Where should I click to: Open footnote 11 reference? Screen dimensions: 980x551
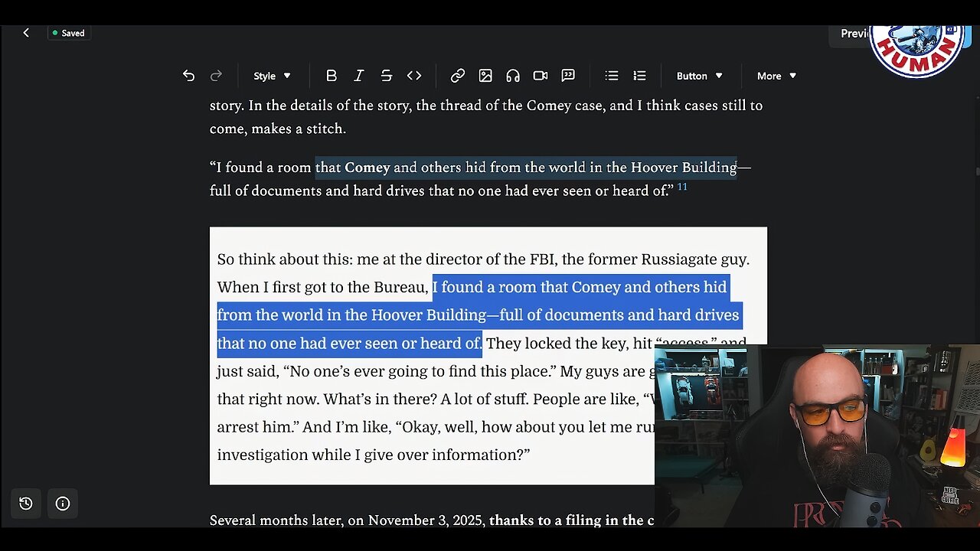[x=682, y=187]
